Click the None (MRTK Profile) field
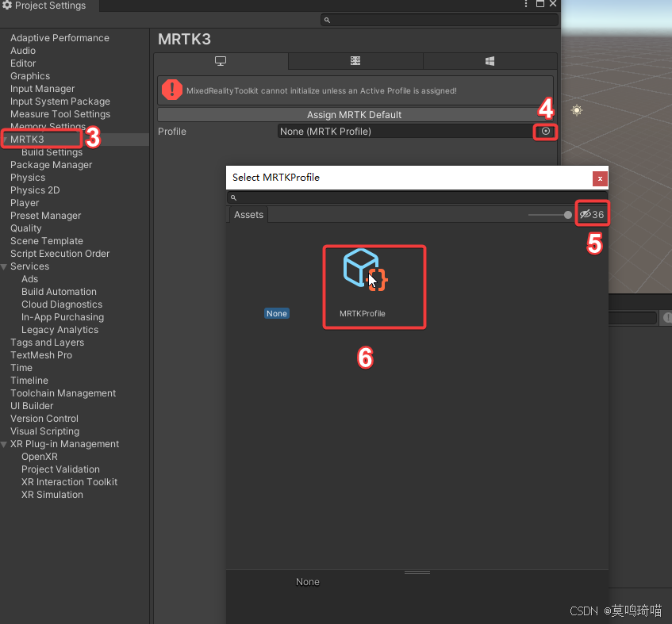This screenshot has width=672, height=624. point(405,132)
